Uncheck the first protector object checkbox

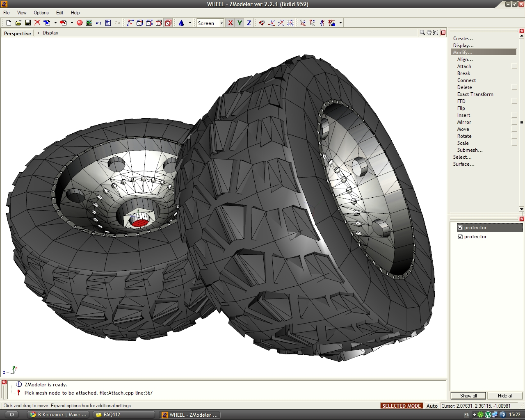pyautogui.click(x=460, y=228)
